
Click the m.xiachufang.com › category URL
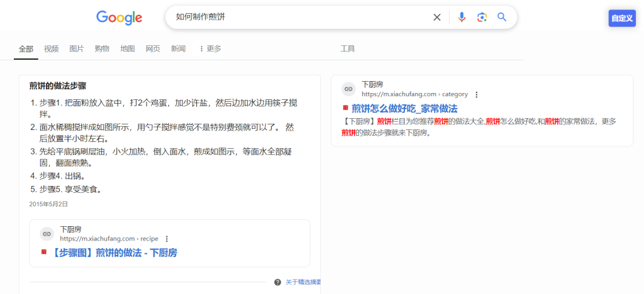pos(415,94)
